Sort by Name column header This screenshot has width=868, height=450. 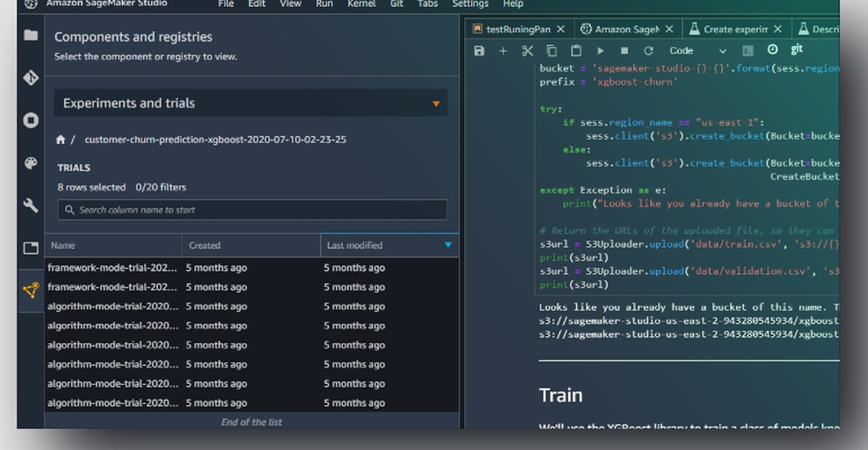click(113, 245)
